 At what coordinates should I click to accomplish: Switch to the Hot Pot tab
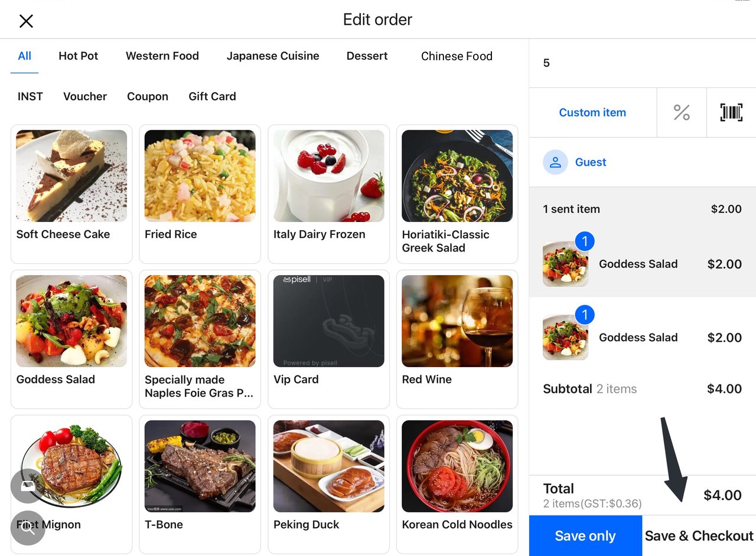click(78, 56)
